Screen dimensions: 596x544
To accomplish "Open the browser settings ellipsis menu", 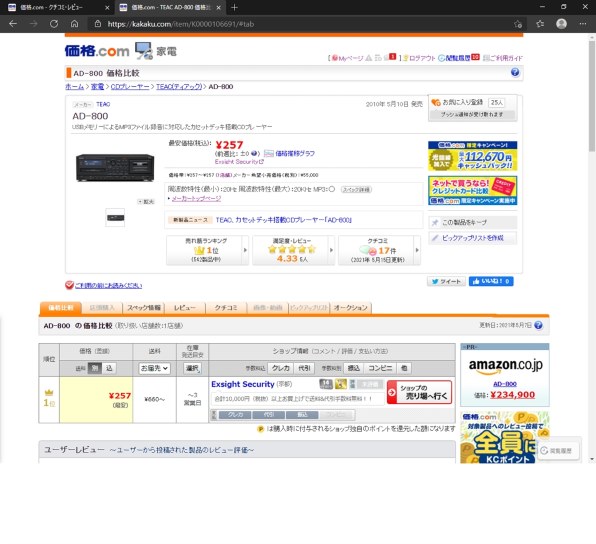I will [583, 24].
